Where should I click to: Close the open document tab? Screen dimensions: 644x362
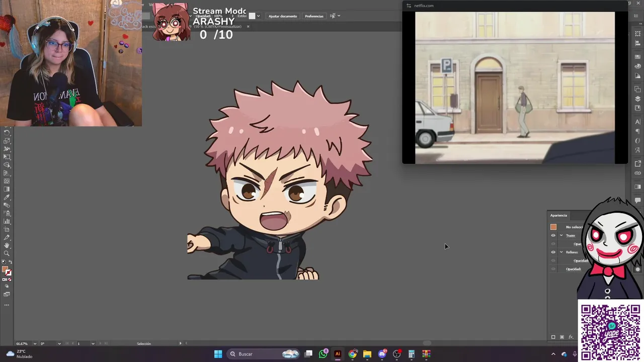coord(248,26)
